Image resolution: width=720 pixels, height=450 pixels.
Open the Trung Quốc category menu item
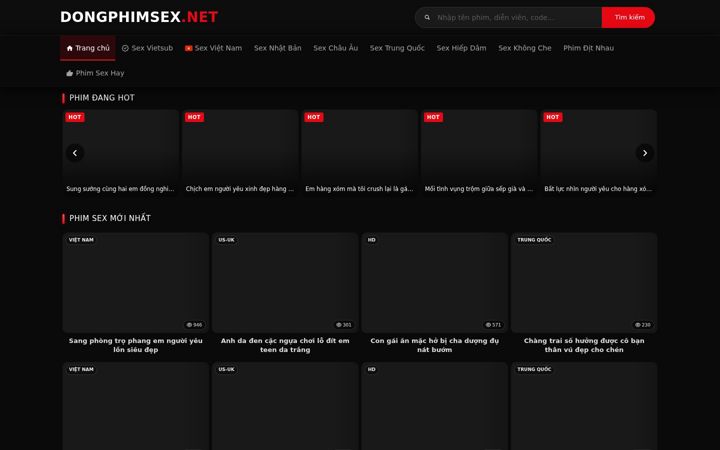tap(397, 48)
